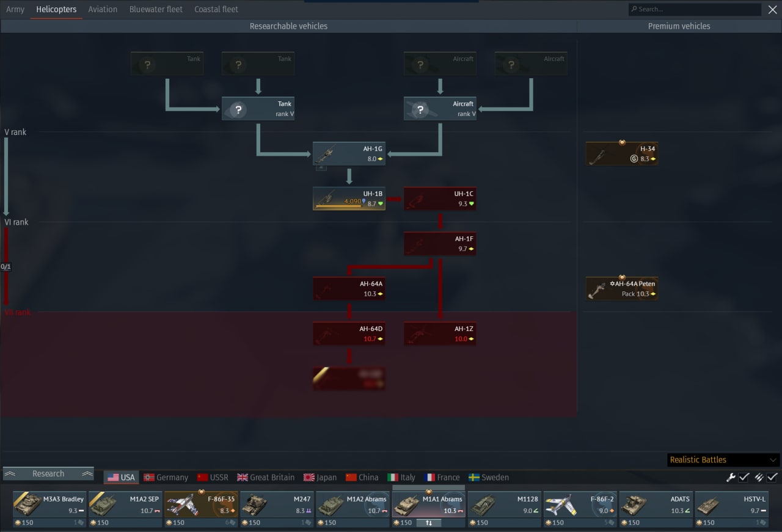Screen dimensions: 782x532
Task: Click the Tank rank V requirement card
Action: pyautogui.click(x=258, y=109)
